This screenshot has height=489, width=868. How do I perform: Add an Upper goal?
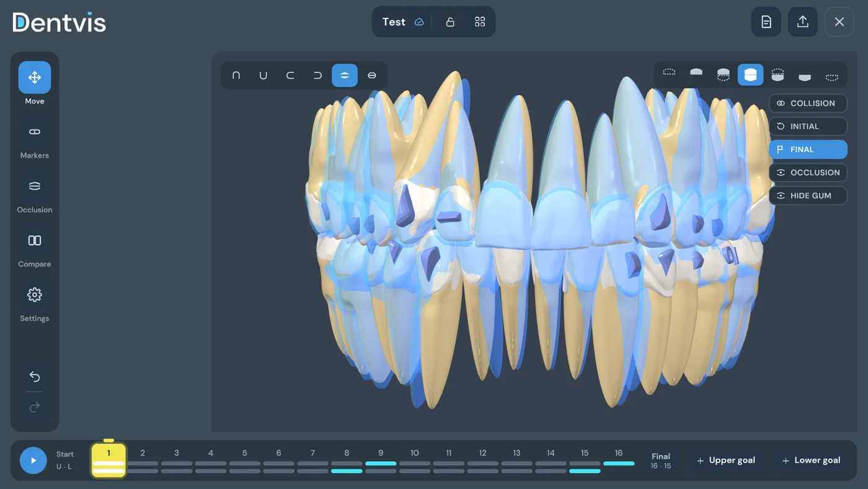point(726,460)
